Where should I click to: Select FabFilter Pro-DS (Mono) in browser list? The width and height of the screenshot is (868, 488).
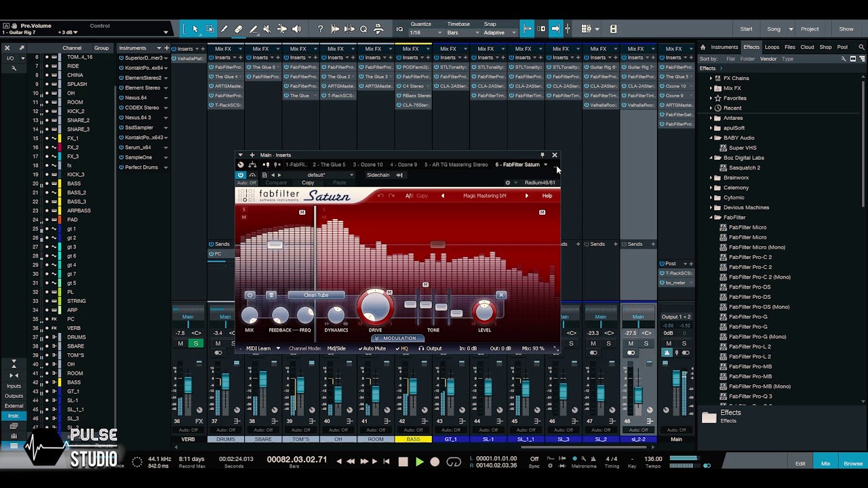(x=759, y=307)
